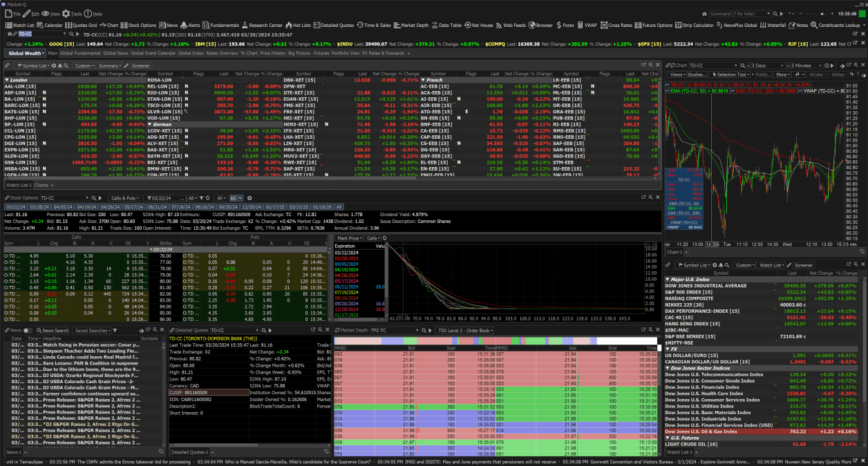
Task: Switch to Portfolio View tab
Action: coord(346,53)
